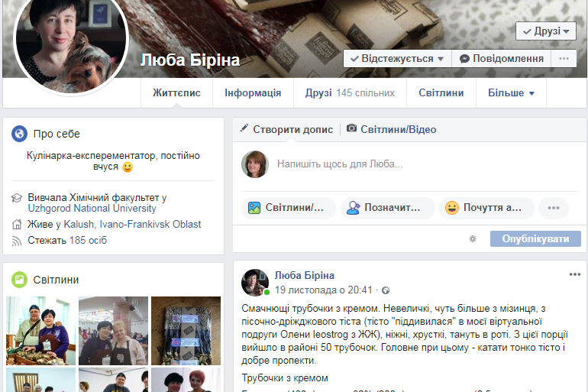Open the 185 осіб followers link

88,240
